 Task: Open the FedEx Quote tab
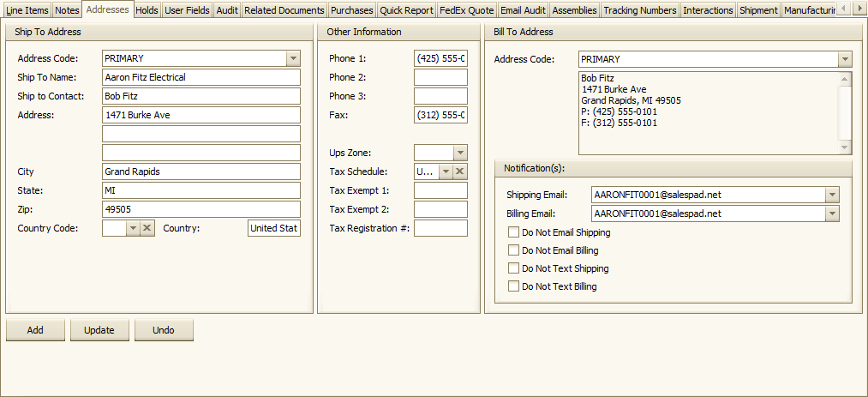(x=466, y=10)
